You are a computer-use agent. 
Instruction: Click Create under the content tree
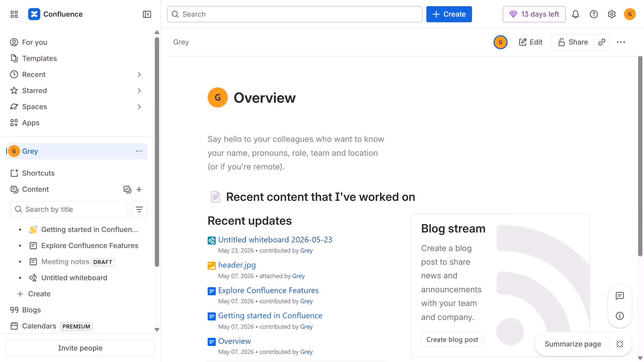click(x=34, y=294)
